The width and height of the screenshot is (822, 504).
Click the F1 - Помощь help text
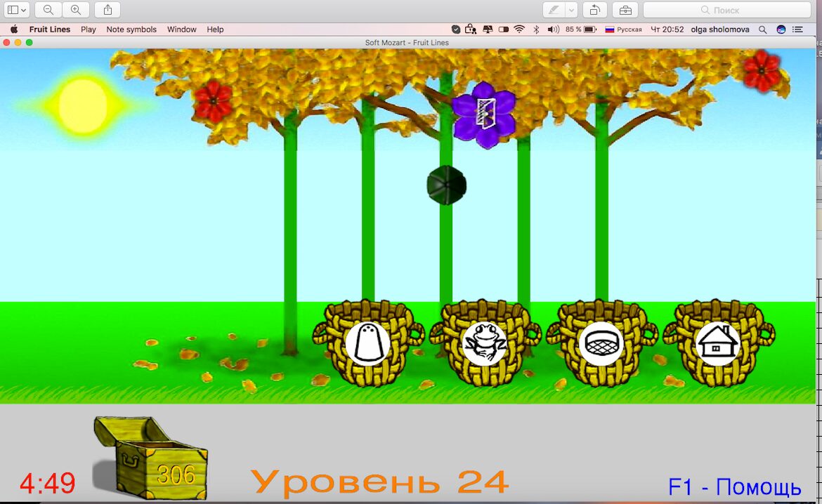734,486
